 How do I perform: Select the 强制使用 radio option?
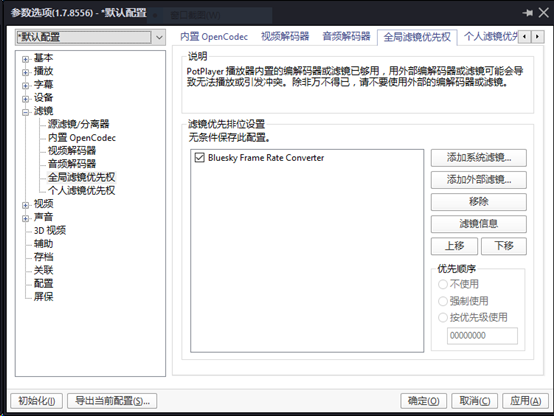coord(443,301)
